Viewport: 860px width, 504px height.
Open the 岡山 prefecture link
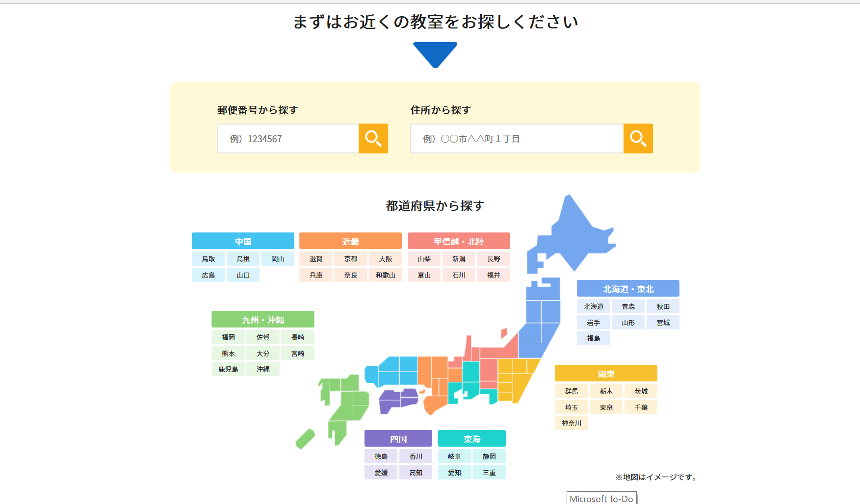(x=278, y=259)
